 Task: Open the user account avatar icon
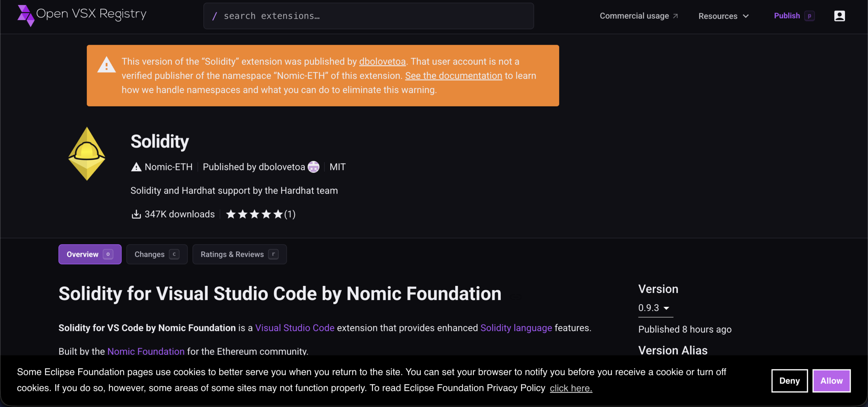click(x=839, y=16)
